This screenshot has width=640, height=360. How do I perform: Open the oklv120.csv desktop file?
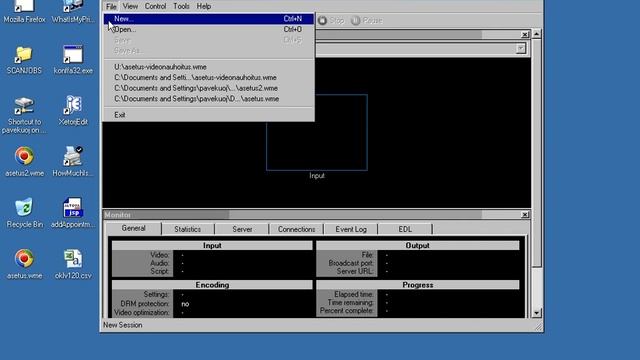[73, 264]
